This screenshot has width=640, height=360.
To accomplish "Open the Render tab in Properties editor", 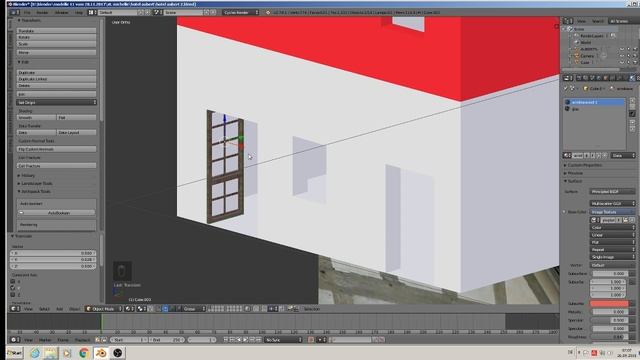I will (x=579, y=78).
